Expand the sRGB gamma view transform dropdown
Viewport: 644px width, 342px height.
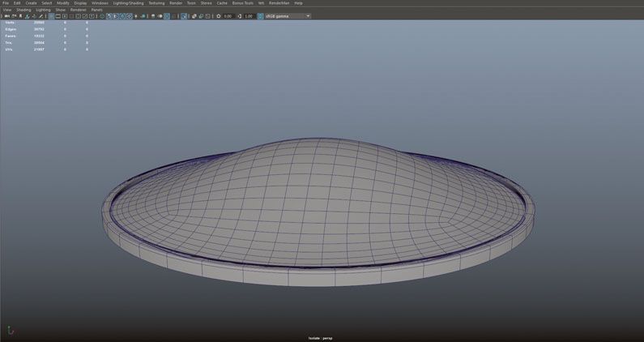(x=284, y=16)
